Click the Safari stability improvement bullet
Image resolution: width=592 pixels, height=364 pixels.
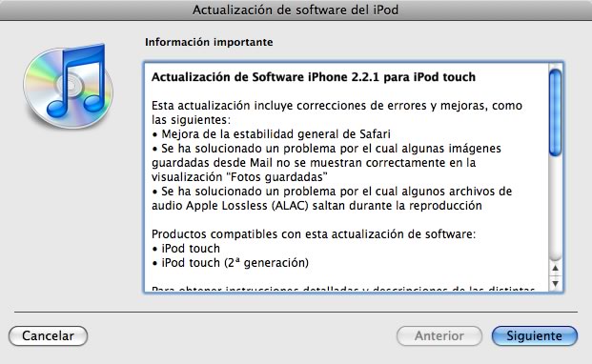pos(271,134)
